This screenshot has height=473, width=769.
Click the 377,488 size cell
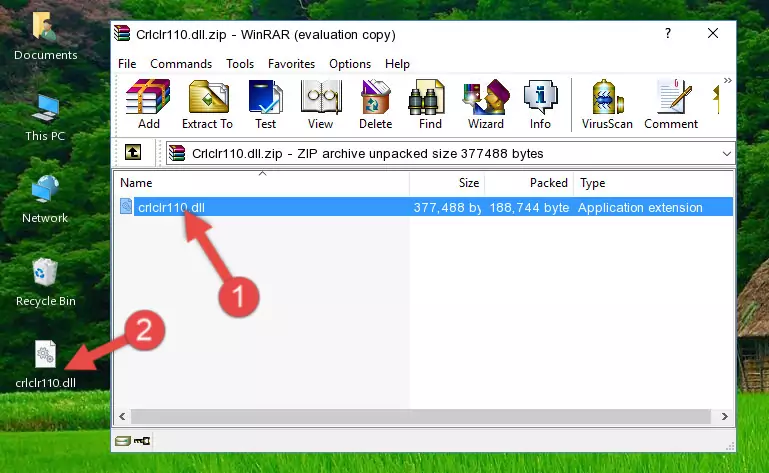(x=447, y=208)
